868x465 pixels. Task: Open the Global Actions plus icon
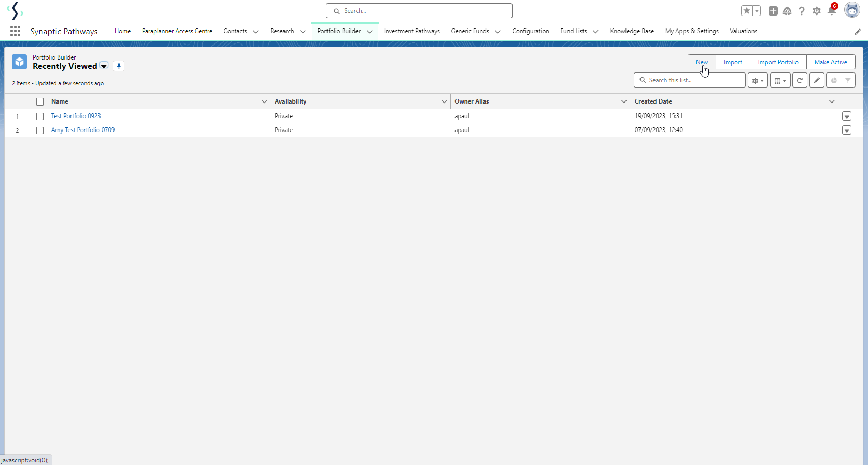(773, 11)
